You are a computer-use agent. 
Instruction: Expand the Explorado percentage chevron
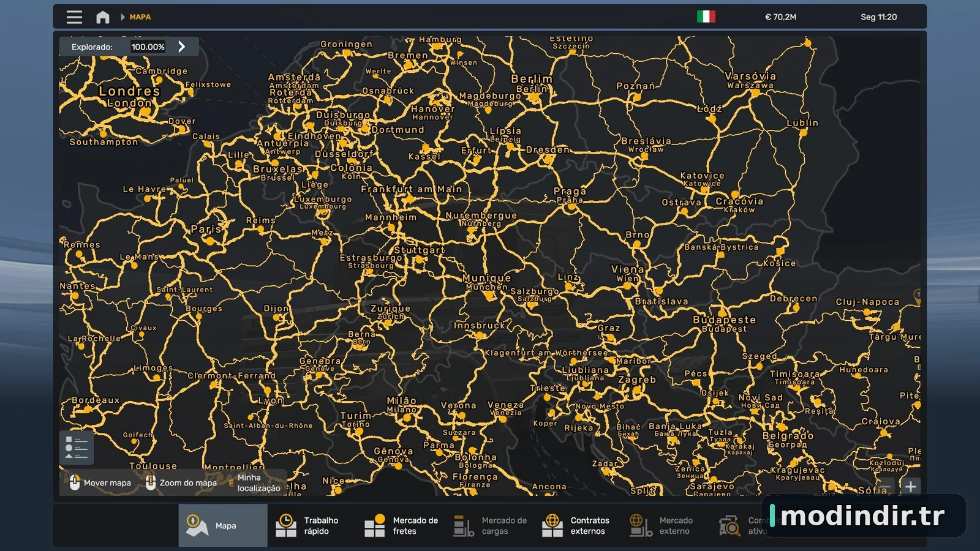[x=181, y=47]
